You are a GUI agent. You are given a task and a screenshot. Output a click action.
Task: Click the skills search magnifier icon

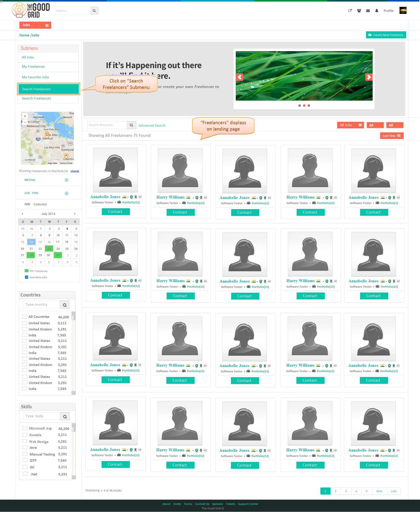(65, 416)
